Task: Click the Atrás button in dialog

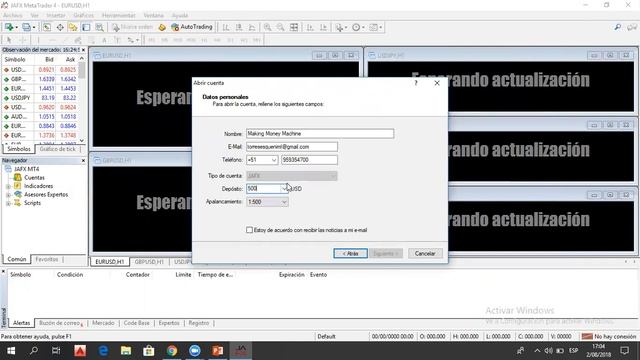Action: (350, 253)
